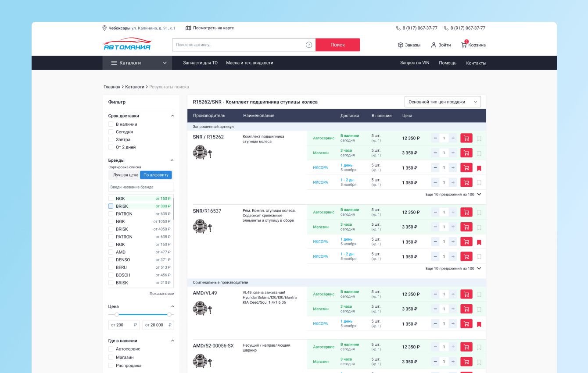The width and height of the screenshot is (588, 373).
Task: Add SNR R16537 ИКСОРА 1 - 2 дн. offer to cart
Action: pyautogui.click(x=466, y=257)
